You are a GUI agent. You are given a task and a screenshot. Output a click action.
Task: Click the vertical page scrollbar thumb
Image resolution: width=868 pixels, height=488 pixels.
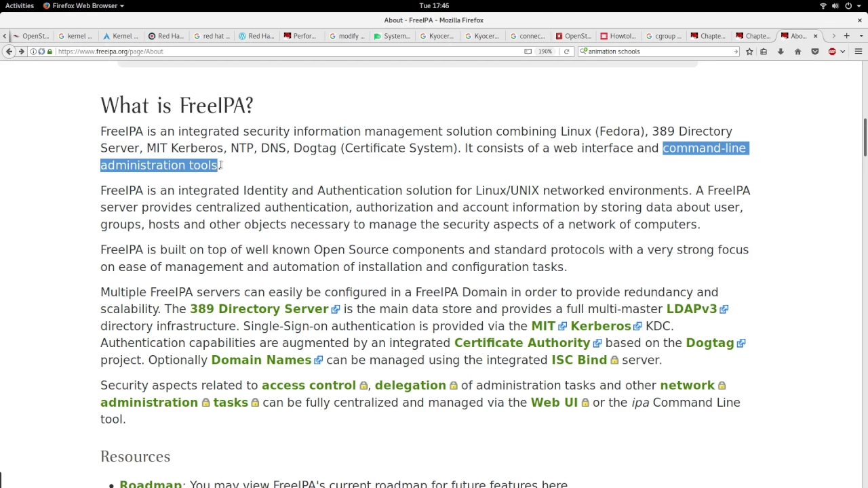point(864,137)
